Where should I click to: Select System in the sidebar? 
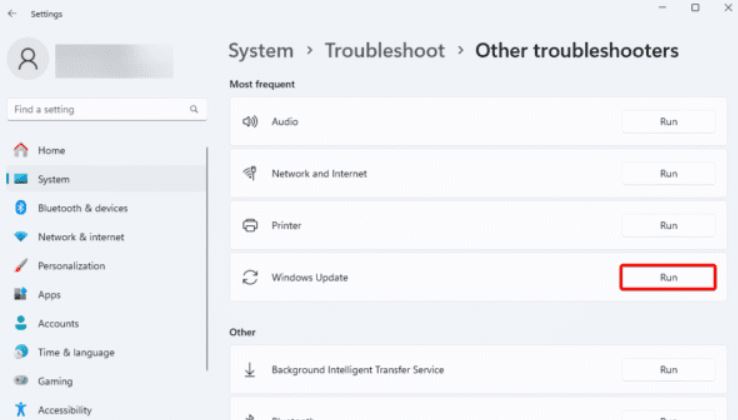pyautogui.click(x=106, y=179)
